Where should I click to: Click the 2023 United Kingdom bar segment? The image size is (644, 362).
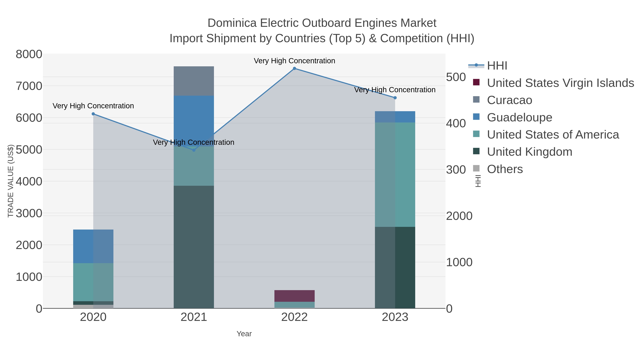coord(395,268)
